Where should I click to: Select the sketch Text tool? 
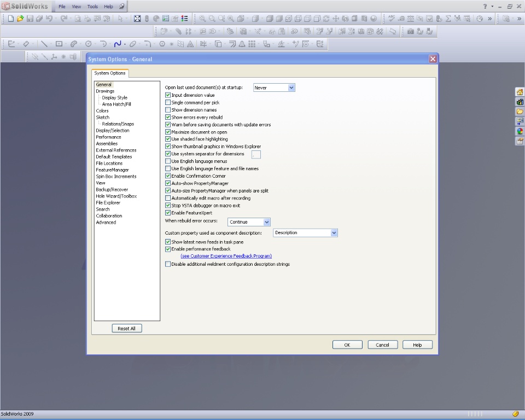click(x=190, y=44)
